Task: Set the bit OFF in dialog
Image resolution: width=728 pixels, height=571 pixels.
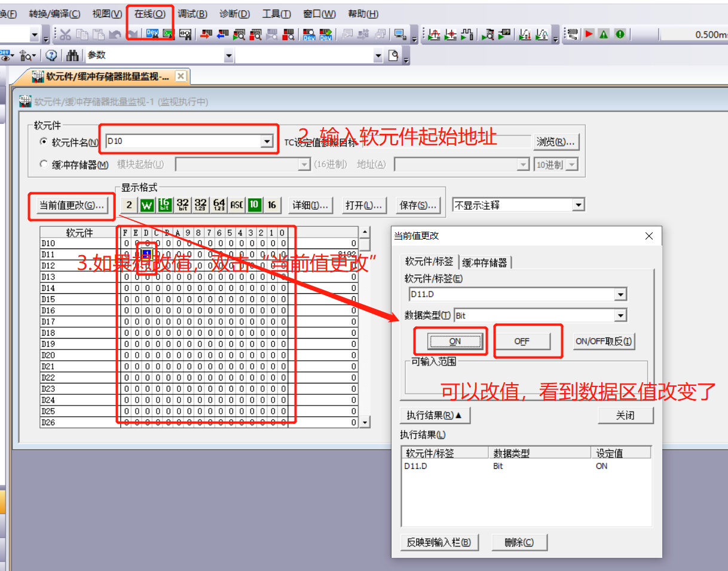Action: click(522, 342)
